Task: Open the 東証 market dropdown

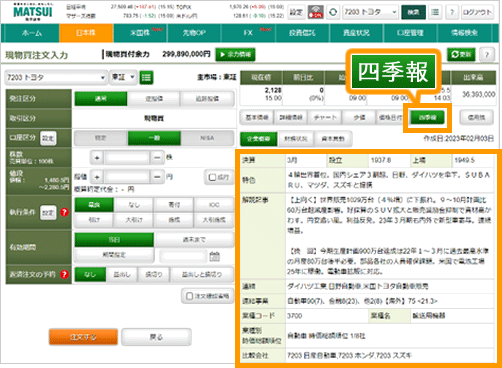Action: 123,77
